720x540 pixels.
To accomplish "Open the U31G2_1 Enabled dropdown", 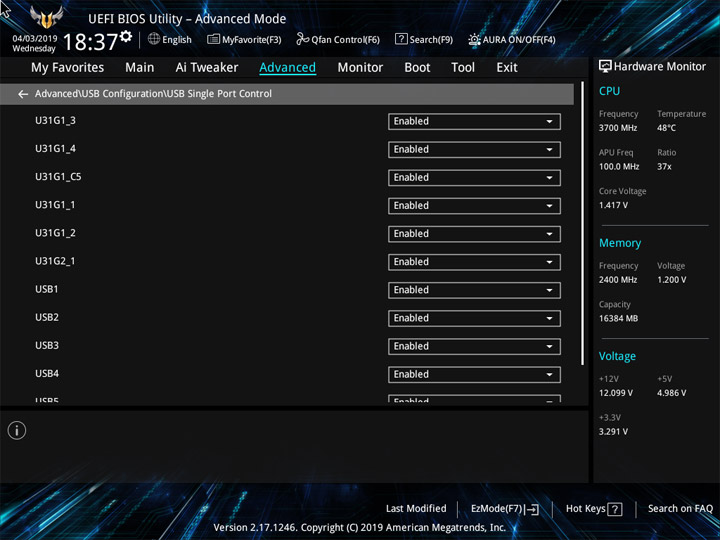I will click(474, 262).
